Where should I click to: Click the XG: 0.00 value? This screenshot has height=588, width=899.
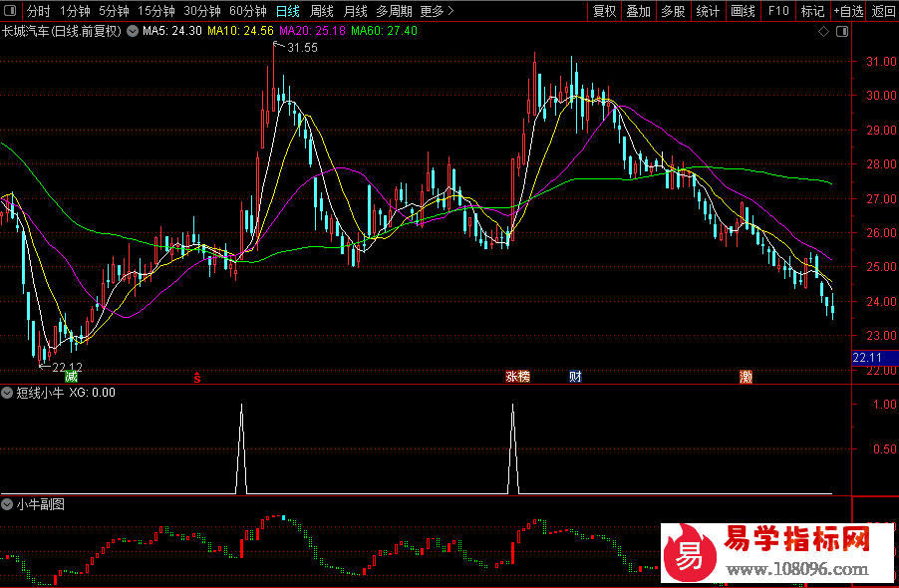click(x=93, y=393)
